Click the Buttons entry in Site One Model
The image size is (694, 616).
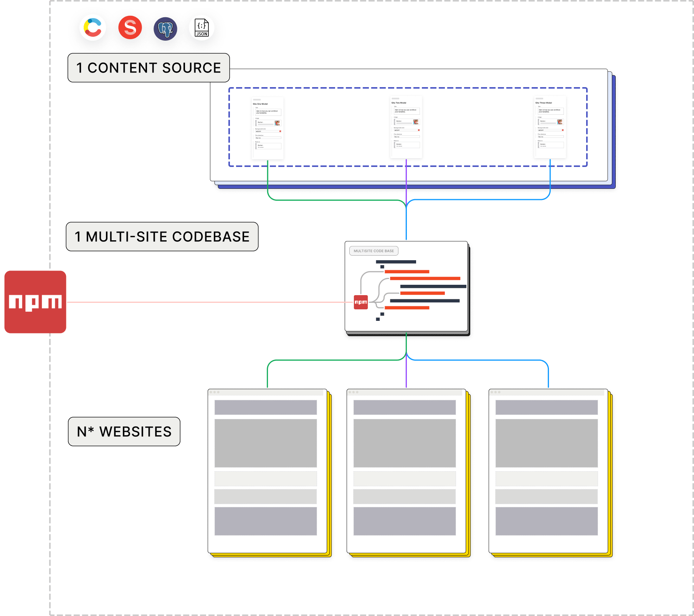(268, 146)
